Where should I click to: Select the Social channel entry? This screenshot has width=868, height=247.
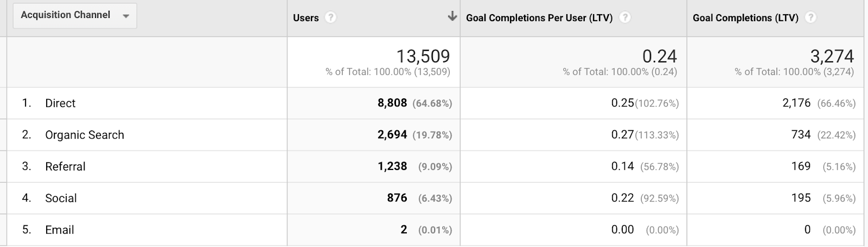pos(61,198)
